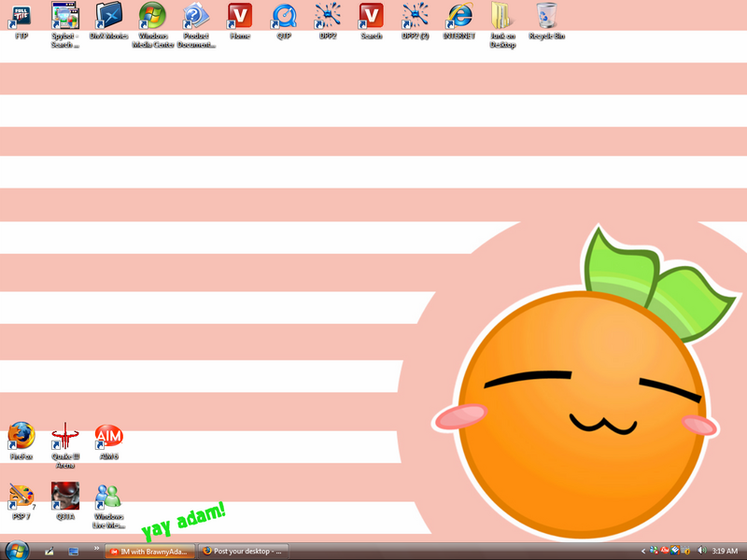Expand the quick launch overflow chevron

click(x=96, y=549)
